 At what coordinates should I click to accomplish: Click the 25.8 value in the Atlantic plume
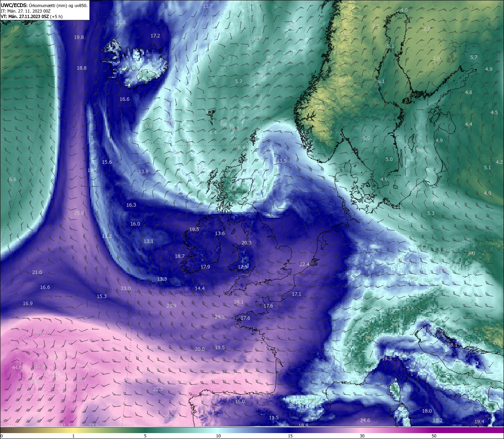[79, 213]
